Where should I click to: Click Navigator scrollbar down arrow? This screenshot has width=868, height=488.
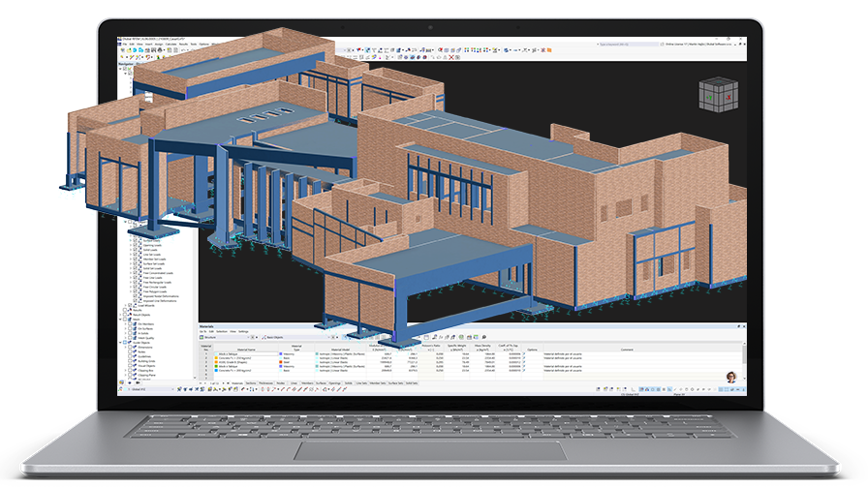click(x=195, y=378)
